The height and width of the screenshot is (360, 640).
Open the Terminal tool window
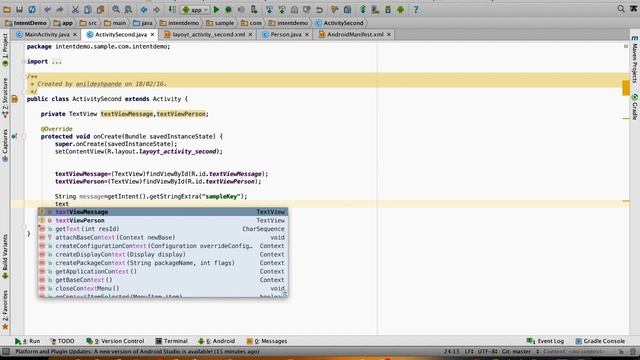(171, 341)
